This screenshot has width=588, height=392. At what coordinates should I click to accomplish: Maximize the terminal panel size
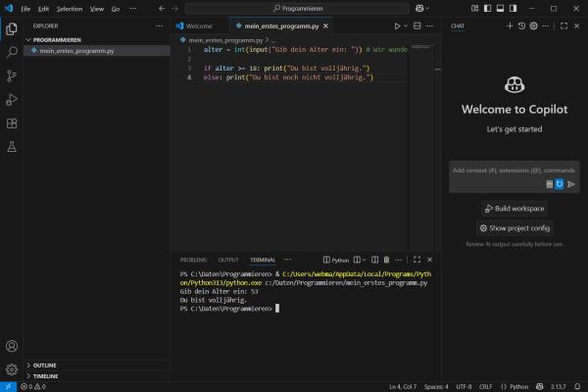(417, 260)
